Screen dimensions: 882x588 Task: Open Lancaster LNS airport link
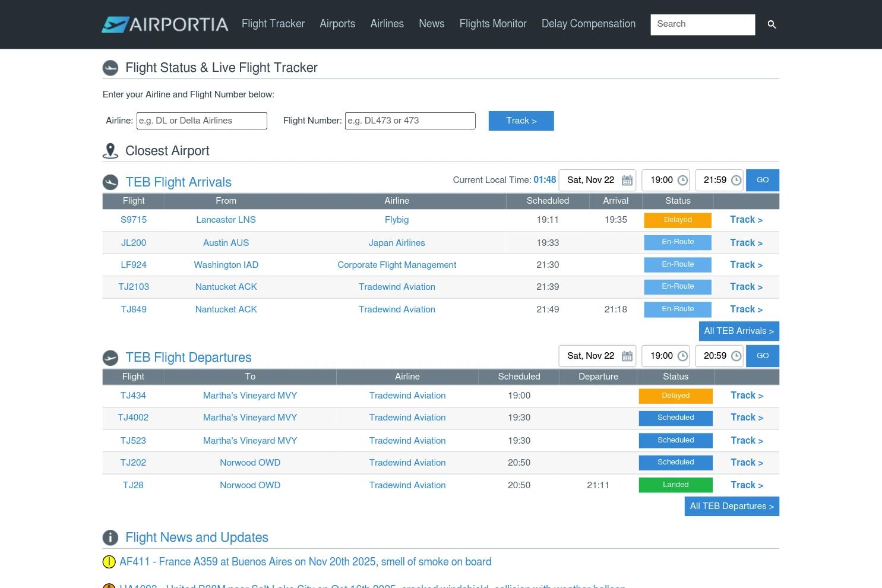pyautogui.click(x=226, y=220)
